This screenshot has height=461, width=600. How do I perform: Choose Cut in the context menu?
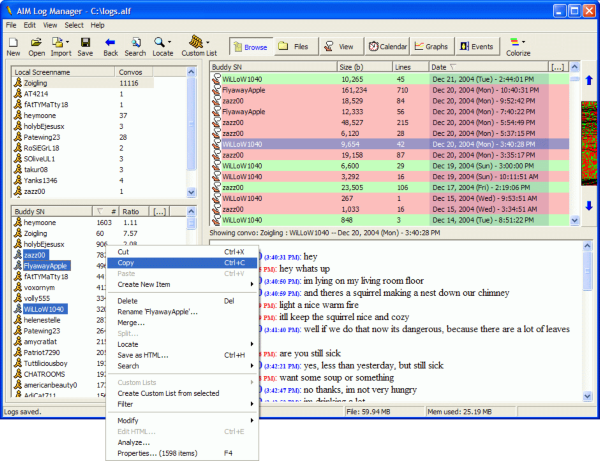(182, 252)
